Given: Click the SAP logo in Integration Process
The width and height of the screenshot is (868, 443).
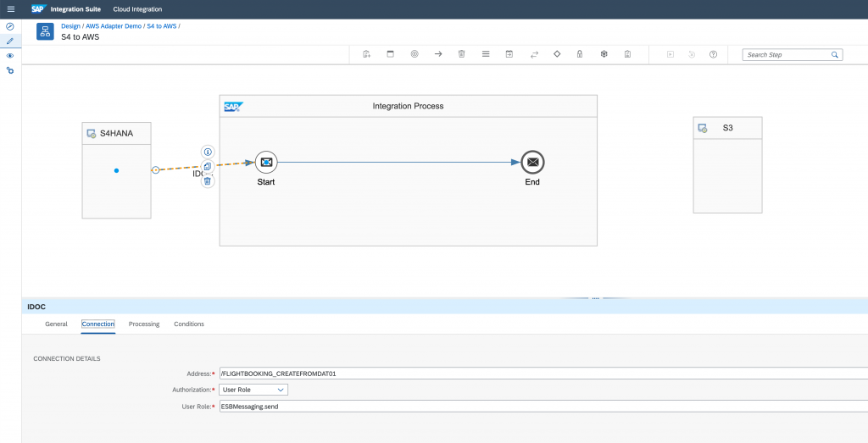Looking at the screenshot, I should coord(234,107).
